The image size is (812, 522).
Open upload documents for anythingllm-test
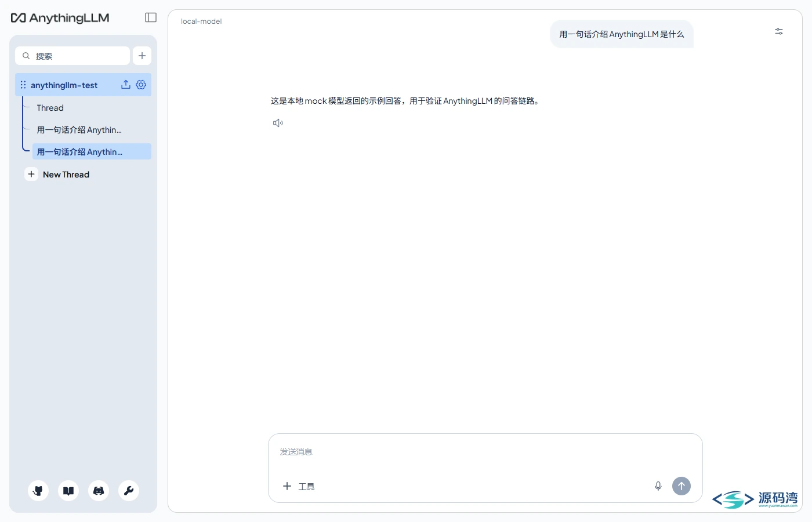click(126, 85)
